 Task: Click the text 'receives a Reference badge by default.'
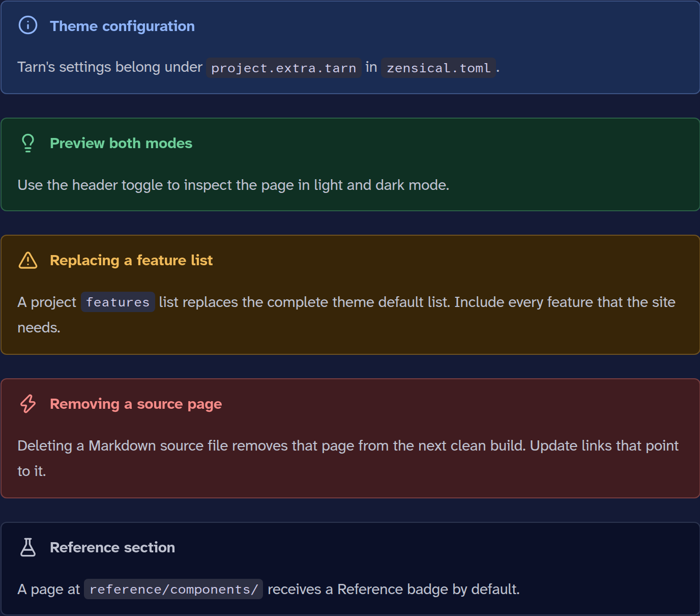pos(394,589)
